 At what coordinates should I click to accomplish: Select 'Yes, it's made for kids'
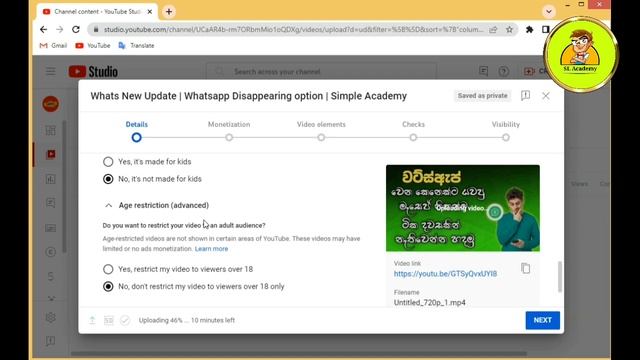click(x=108, y=162)
